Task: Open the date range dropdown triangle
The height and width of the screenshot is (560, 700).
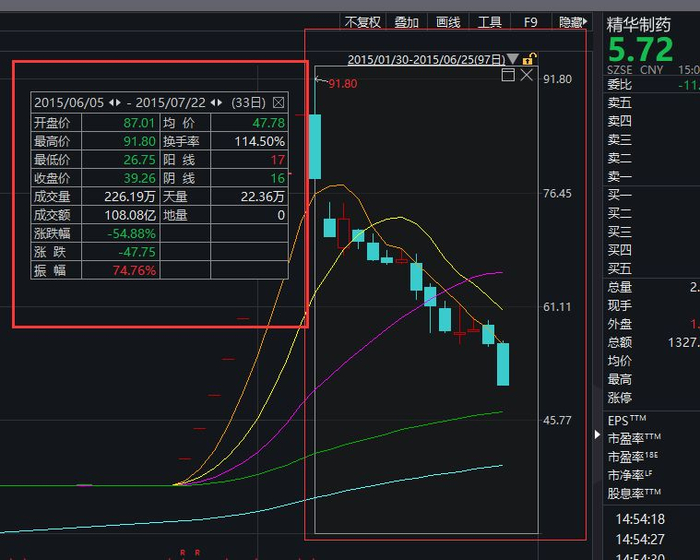Action: [x=512, y=59]
